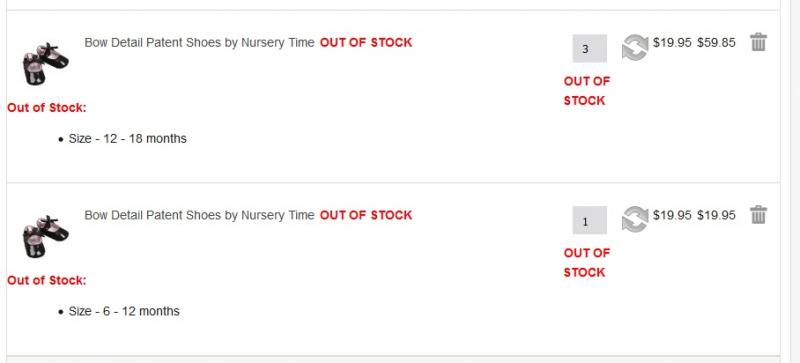Update quantity for the 6 - 12 months shoes
This screenshot has width=800, height=363.
tap(635, 219)
